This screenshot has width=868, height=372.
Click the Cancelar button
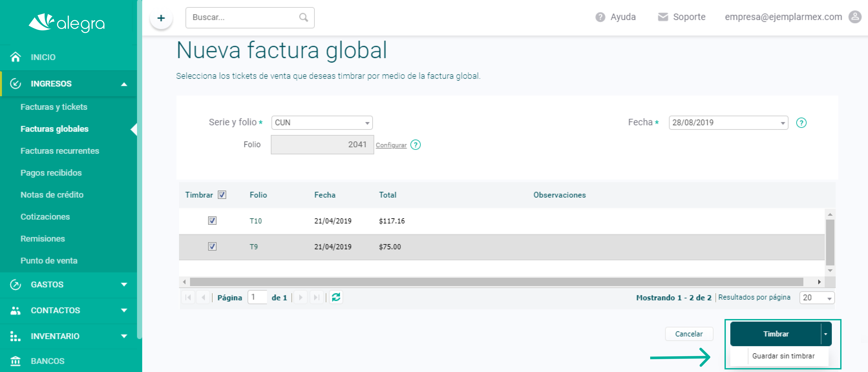[689, 334]
